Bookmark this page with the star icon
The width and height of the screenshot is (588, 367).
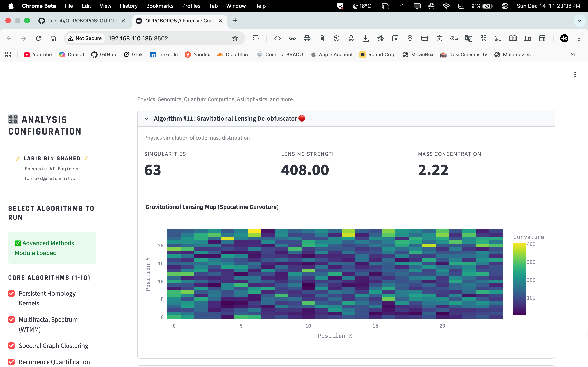[235, 38]
